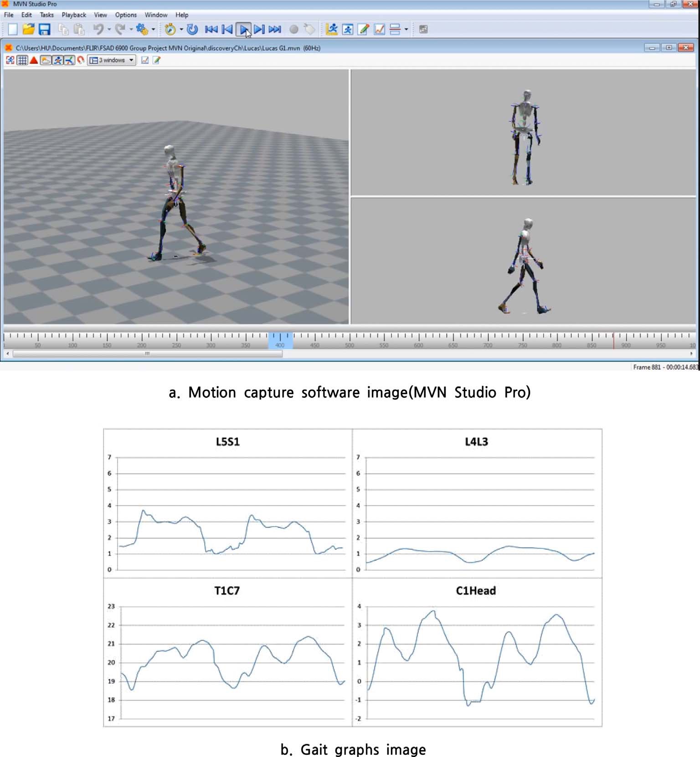Toggle the axes display icon in document toolbar
This screenshot has height=757, width=700.
tap(69, 60)
